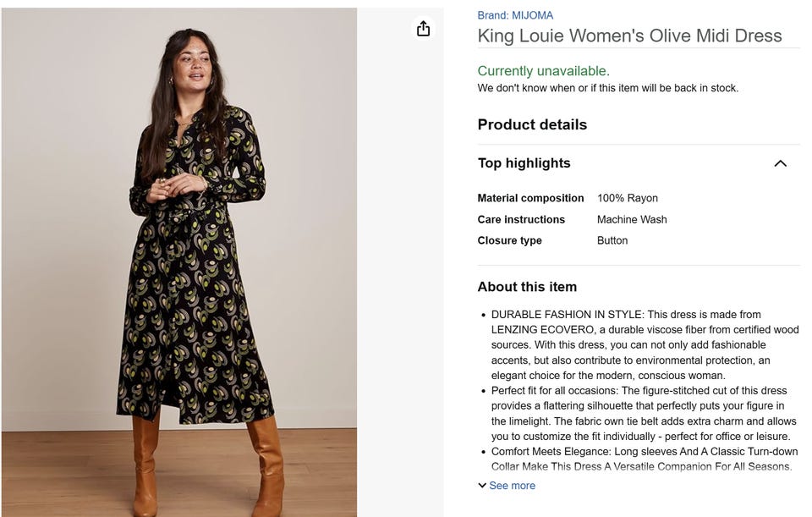Open the Brand: MIJOMA link
The height and width of the screenshot is (517, 812).
[515, 15]
